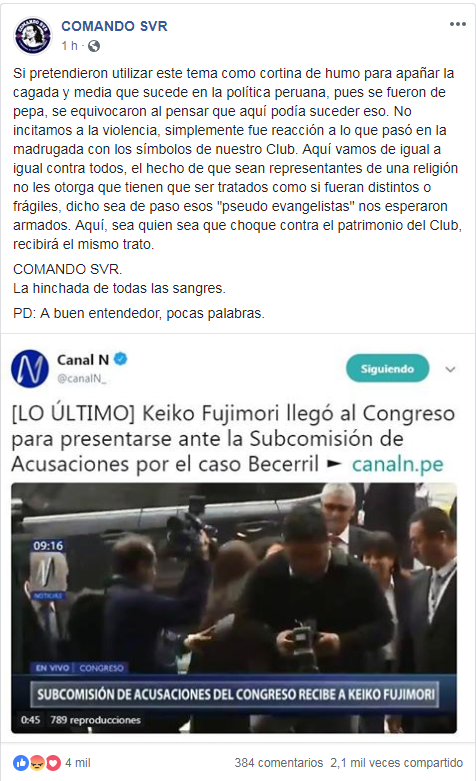The image size is (476, 781).
Task: Open the COMANDO SVR profile picture
Action: click(33, 35)
